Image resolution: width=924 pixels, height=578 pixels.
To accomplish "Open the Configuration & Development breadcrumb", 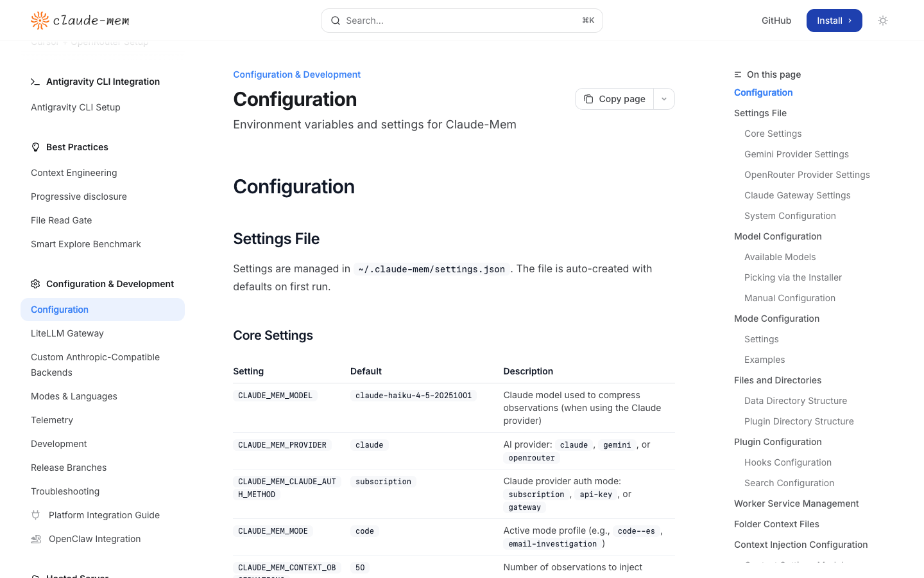I will coord(296,74).
